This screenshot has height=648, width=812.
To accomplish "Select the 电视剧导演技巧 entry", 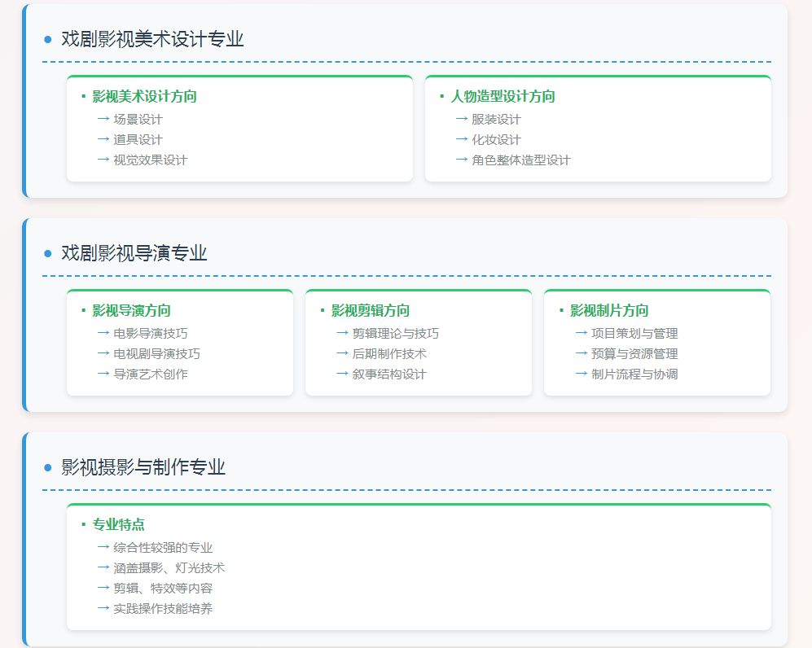I will (156, 353).
